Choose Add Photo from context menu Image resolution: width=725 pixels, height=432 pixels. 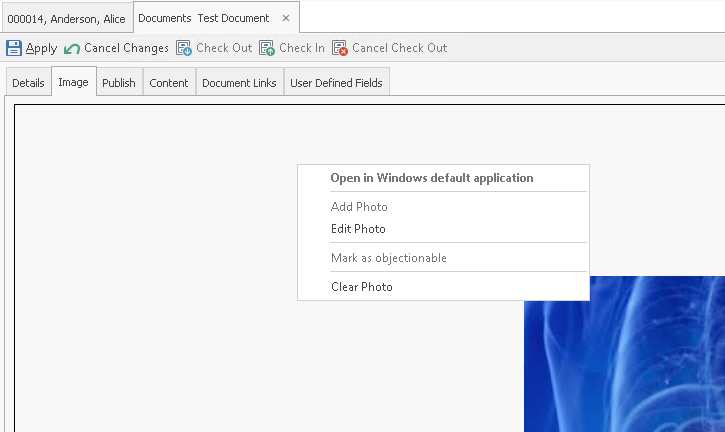coord(443,207)
